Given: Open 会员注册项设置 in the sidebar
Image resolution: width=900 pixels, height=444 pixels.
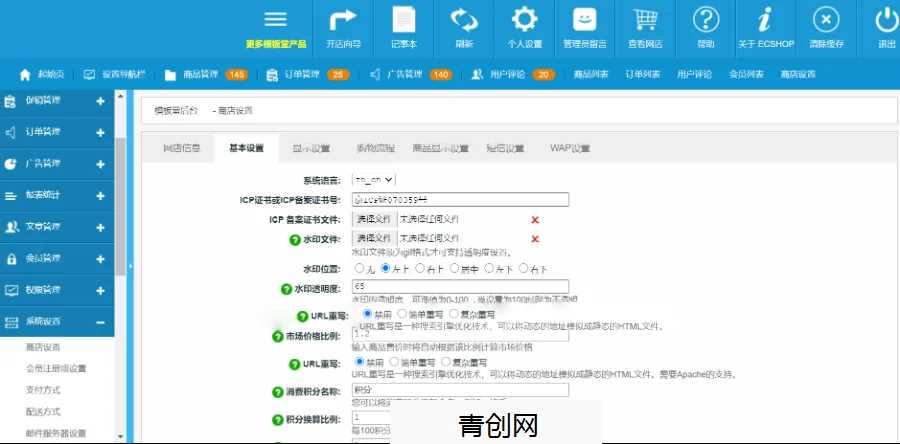Looking at the screenshot, I should 56,368.
